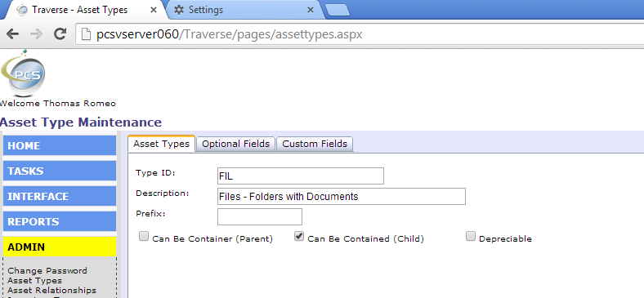Click the browser back arrow

tap(13, 34)
